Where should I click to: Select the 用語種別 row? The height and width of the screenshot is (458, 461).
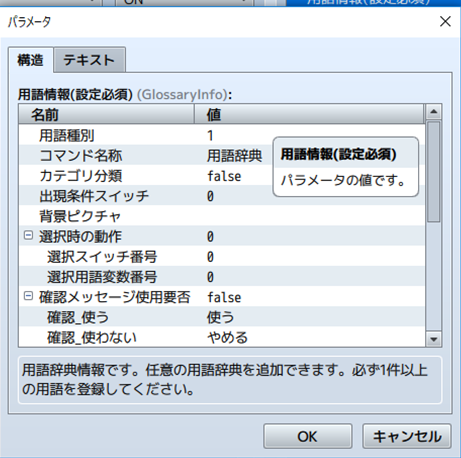click(222, 135)
